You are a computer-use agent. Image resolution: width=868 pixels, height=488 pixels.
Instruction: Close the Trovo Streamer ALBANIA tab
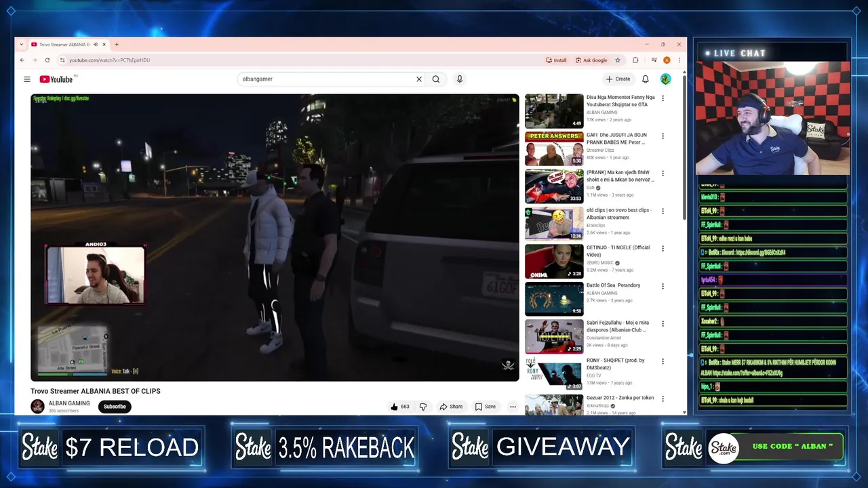click(x=104, y=45)
